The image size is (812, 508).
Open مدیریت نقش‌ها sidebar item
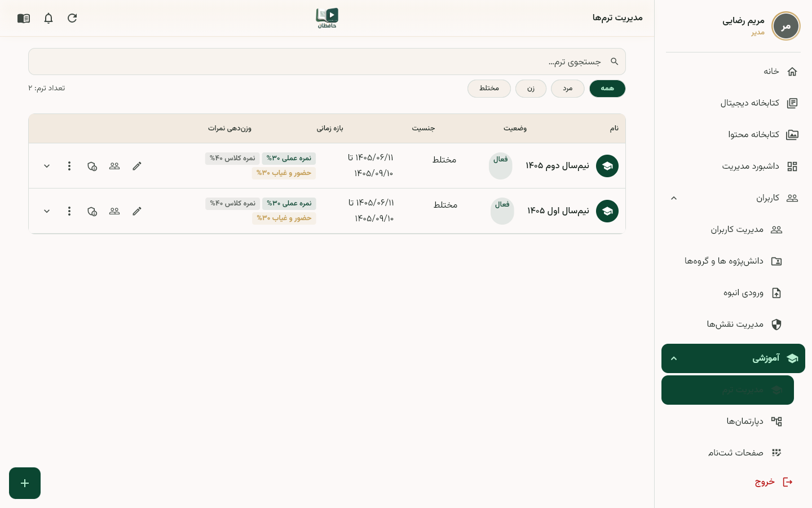click(727, 325)
